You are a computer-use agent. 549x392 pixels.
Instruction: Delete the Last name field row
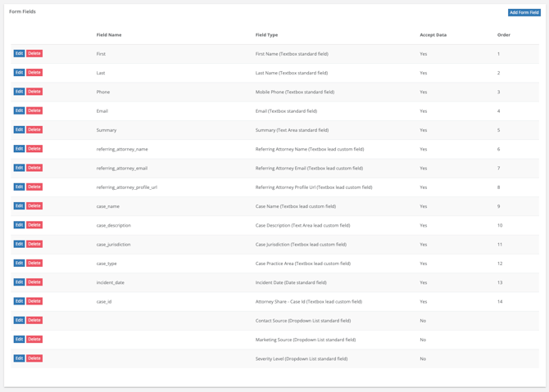(x=34, y=73)
